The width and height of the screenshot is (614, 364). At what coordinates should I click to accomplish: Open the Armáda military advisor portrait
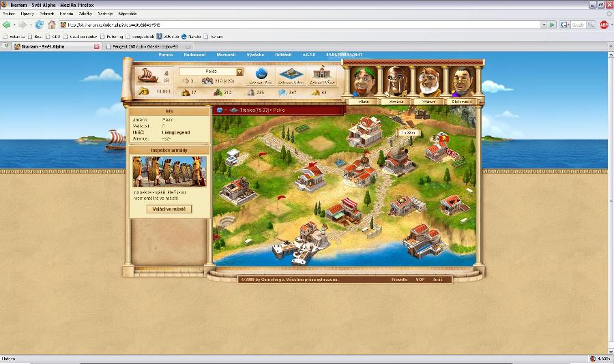(396, 83)
